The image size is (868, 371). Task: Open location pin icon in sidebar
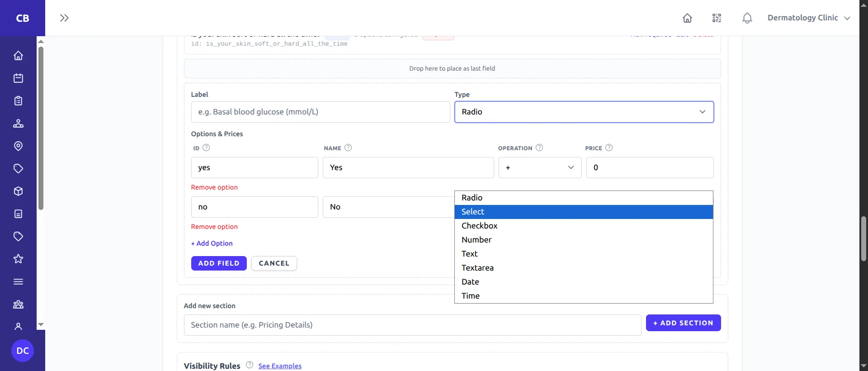18,146
